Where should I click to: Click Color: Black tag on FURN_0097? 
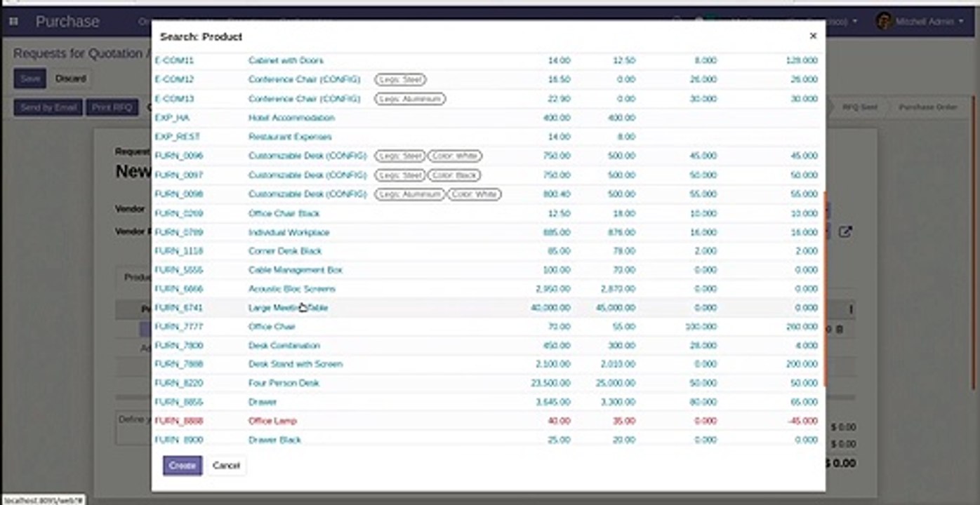point(455,175)
